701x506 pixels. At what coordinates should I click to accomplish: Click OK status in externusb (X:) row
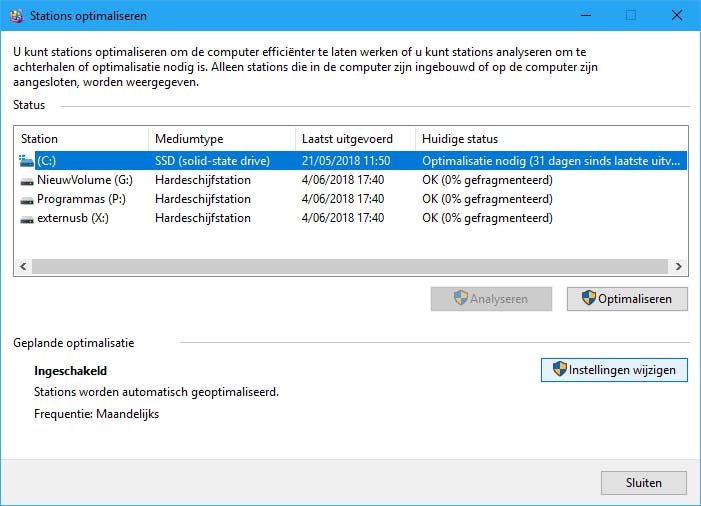tap(487, 218)
